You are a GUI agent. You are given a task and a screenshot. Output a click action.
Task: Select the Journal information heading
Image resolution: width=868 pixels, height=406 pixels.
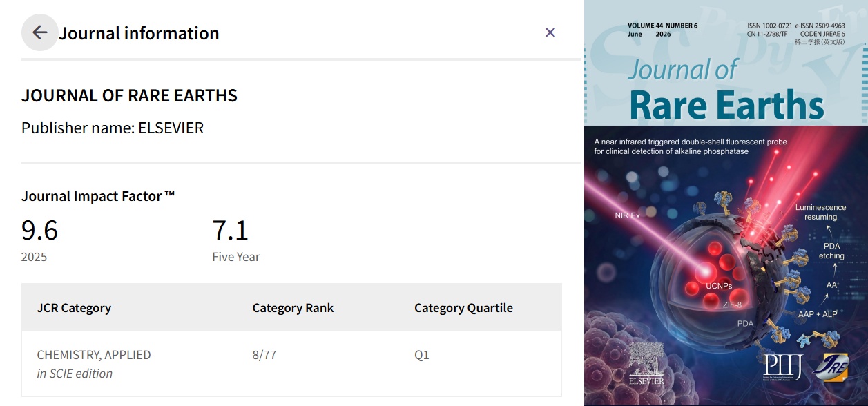point(139,33)
